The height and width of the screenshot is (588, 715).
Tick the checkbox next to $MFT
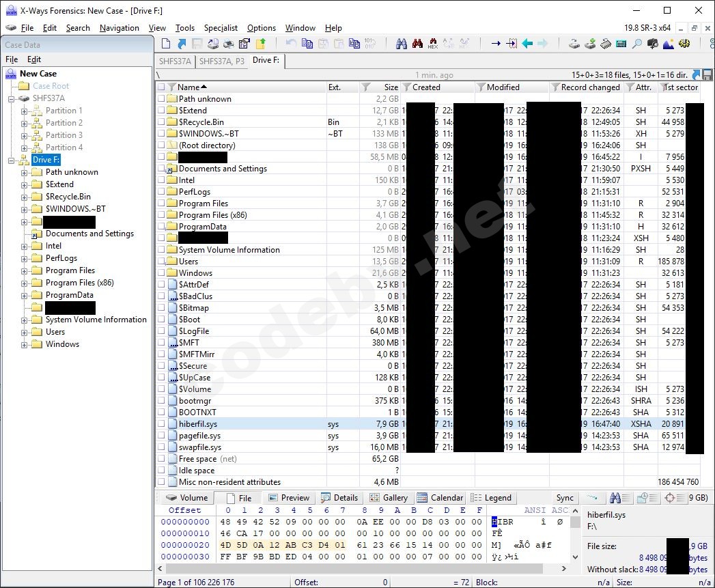pos(161,343)
